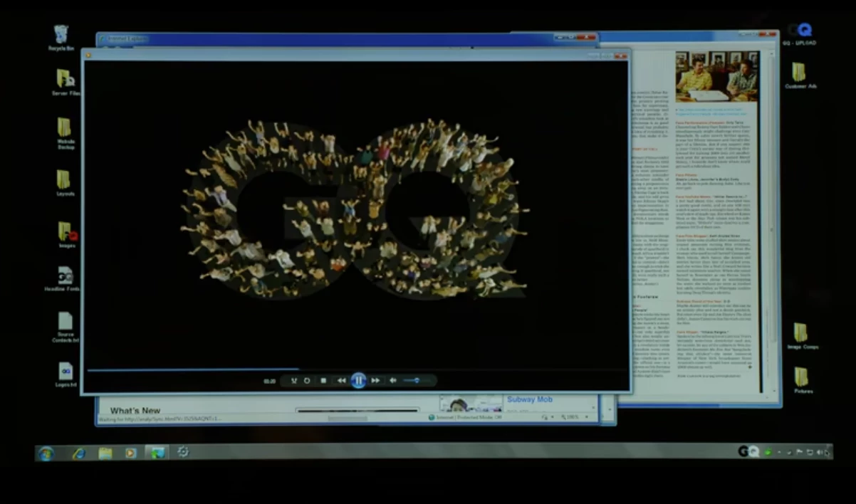Click the GQ icon in system tray

point(748,451)
